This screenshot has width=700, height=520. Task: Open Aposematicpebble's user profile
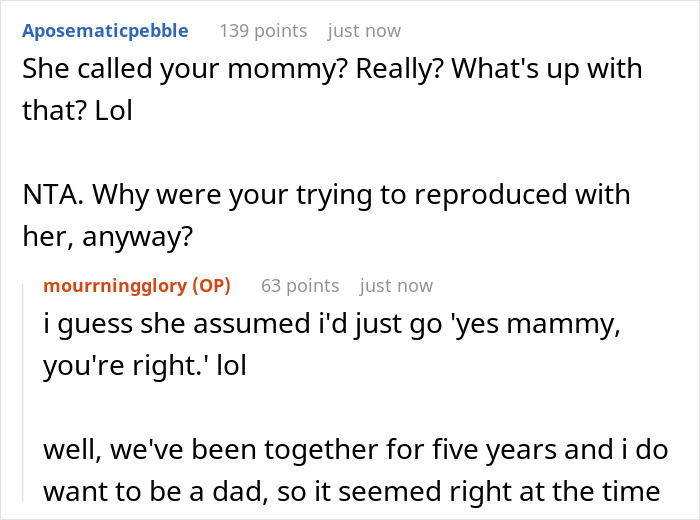(105, 30)
